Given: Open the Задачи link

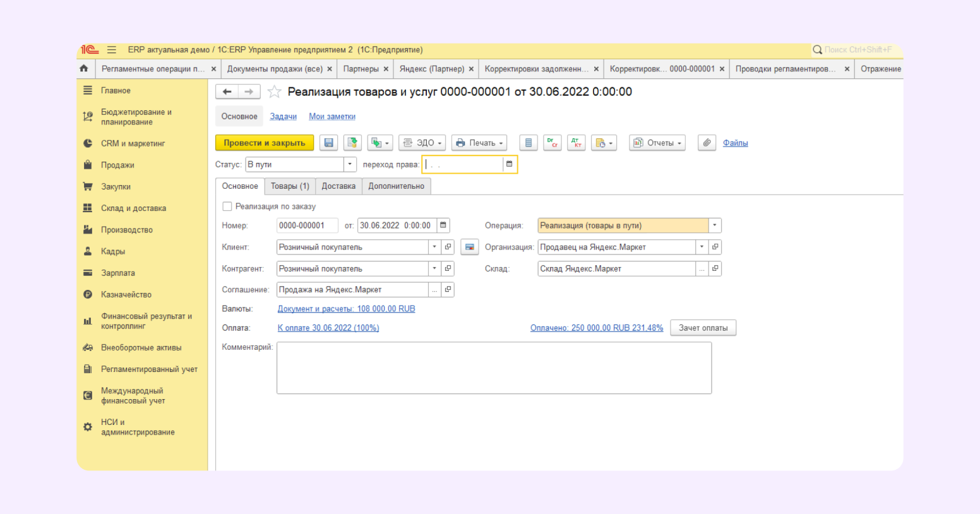Looking at the screenshot, I should (284, 116).
